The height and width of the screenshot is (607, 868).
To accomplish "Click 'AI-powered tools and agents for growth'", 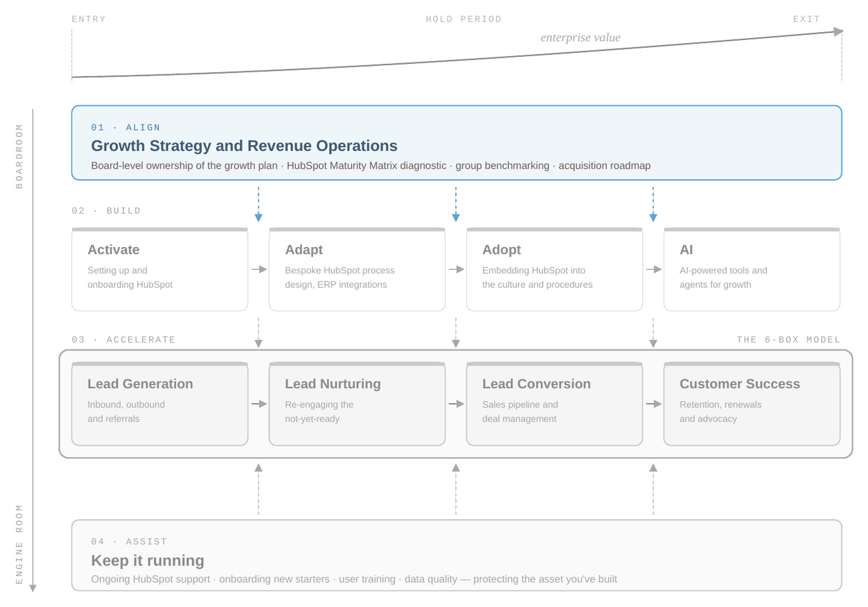I will [x=723, y=277].
